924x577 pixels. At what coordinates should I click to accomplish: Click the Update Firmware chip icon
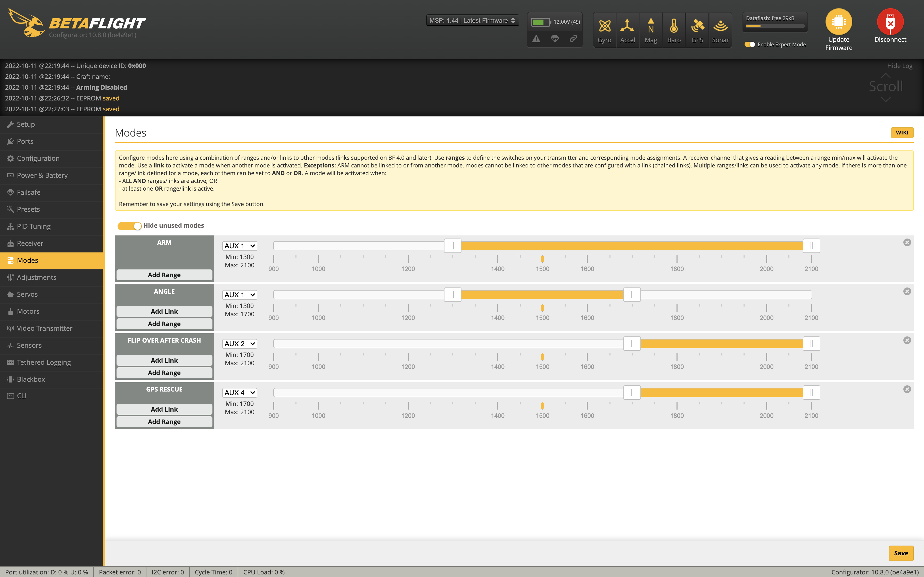pos(838,22)
